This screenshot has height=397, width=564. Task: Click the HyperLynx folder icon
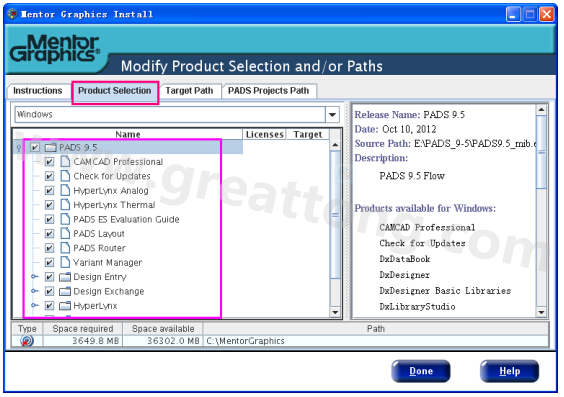(x=65, y=306)
